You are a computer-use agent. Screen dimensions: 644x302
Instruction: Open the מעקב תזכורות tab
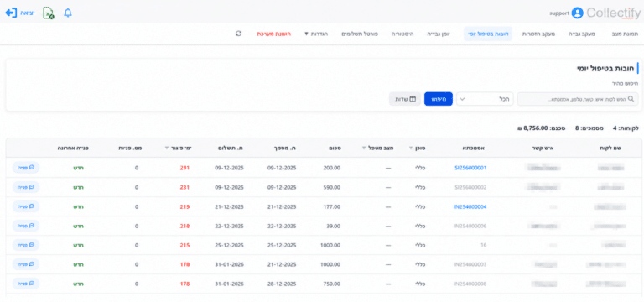538,34
